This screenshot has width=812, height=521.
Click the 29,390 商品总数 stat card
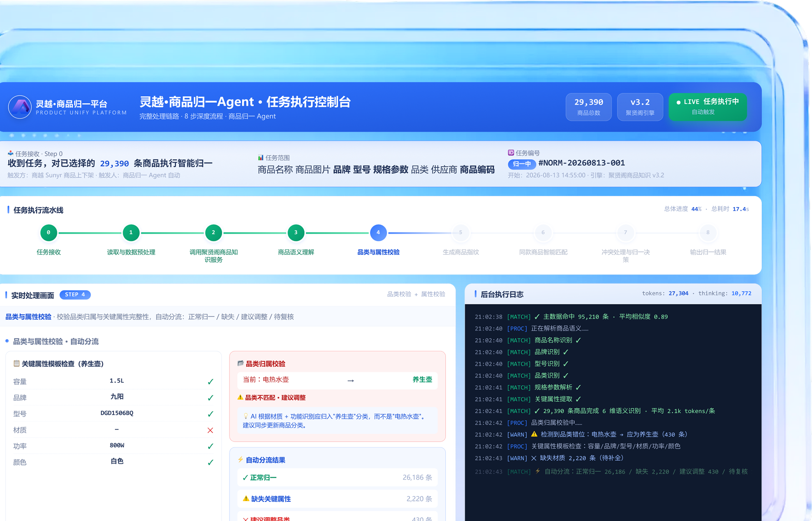[588, 107]
